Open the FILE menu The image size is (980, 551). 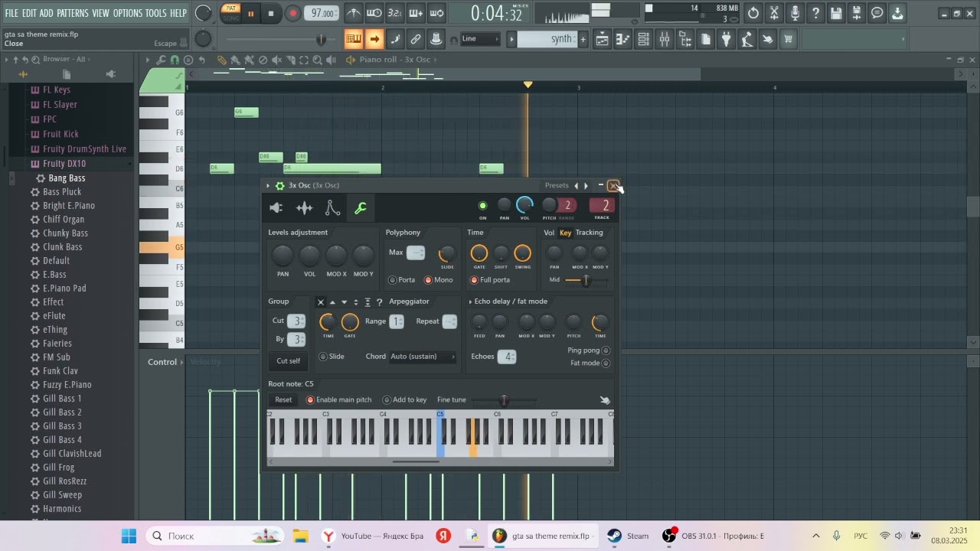[x=11, y=13]
